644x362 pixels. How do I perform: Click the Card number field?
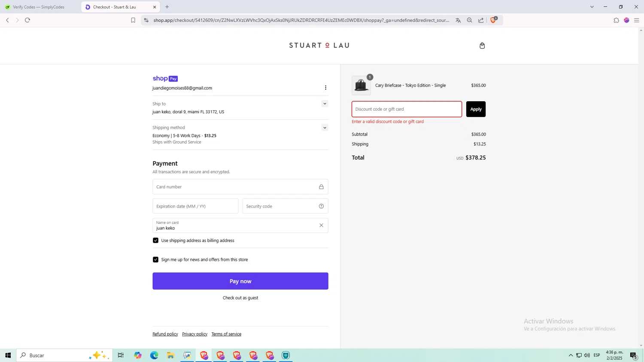tap(240, 187)
